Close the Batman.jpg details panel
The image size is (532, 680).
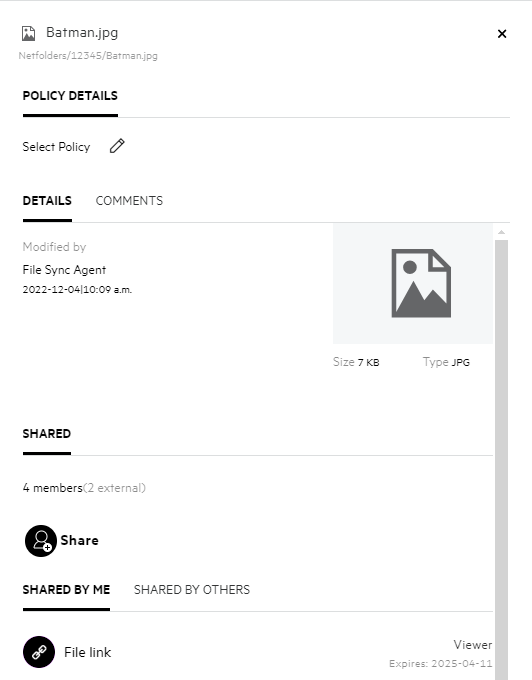(502, 34)
